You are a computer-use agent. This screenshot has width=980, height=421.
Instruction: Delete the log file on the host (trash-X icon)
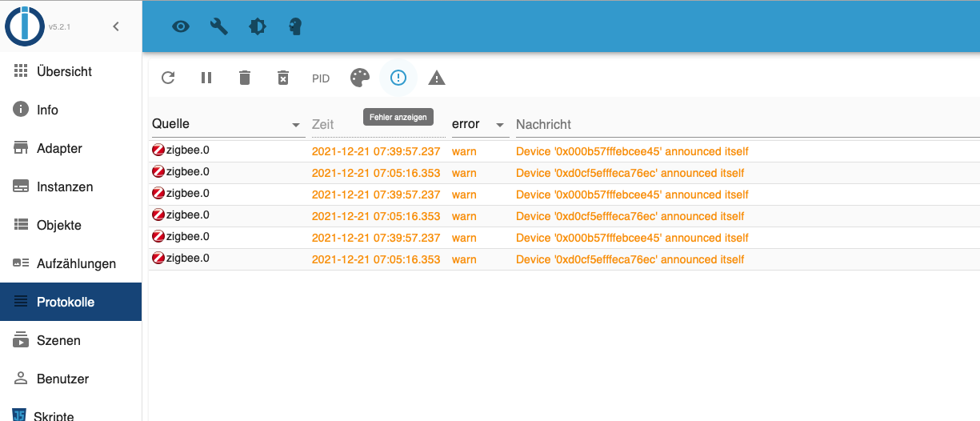tap(283, 78)
